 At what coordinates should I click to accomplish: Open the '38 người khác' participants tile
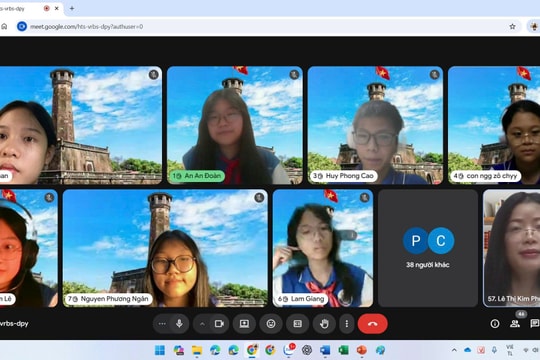tap(428, 248)
